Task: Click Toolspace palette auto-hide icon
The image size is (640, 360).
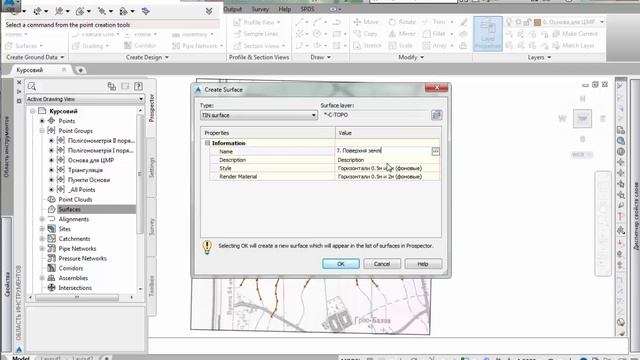Action: [19, 91]
